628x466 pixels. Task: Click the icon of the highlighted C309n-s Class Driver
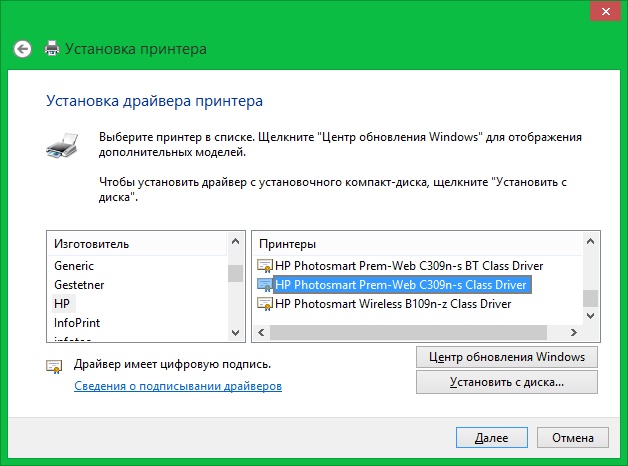pos(265,285)
